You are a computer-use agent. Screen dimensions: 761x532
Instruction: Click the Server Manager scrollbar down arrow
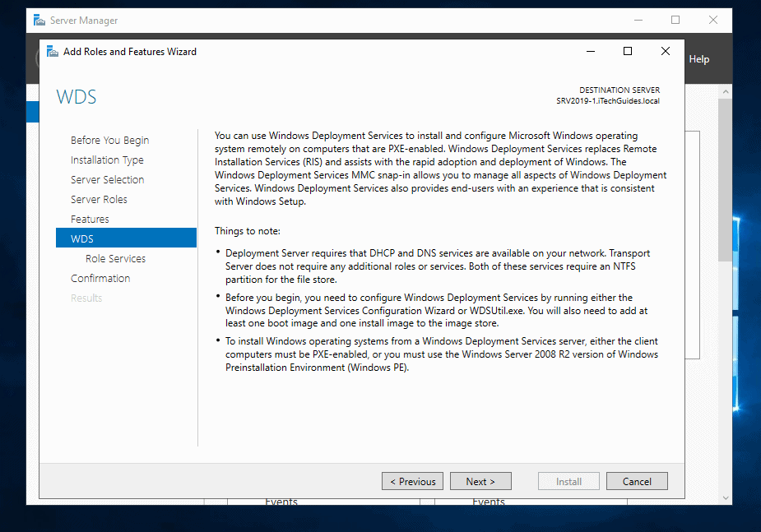pos(726,497)
